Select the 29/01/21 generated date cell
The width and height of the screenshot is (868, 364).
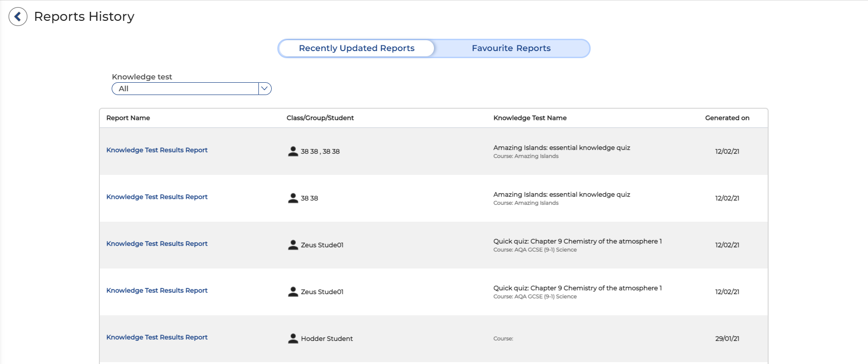pos(727,338)
